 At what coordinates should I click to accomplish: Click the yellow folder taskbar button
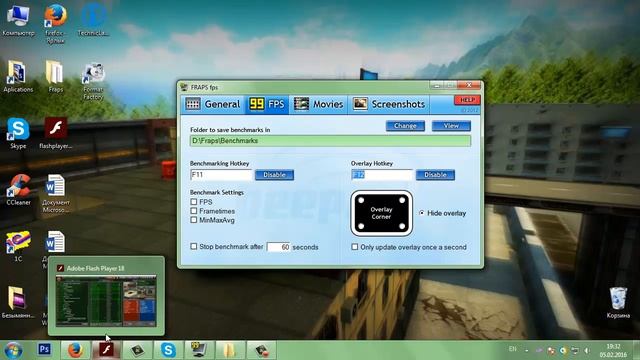coord(230,350)
